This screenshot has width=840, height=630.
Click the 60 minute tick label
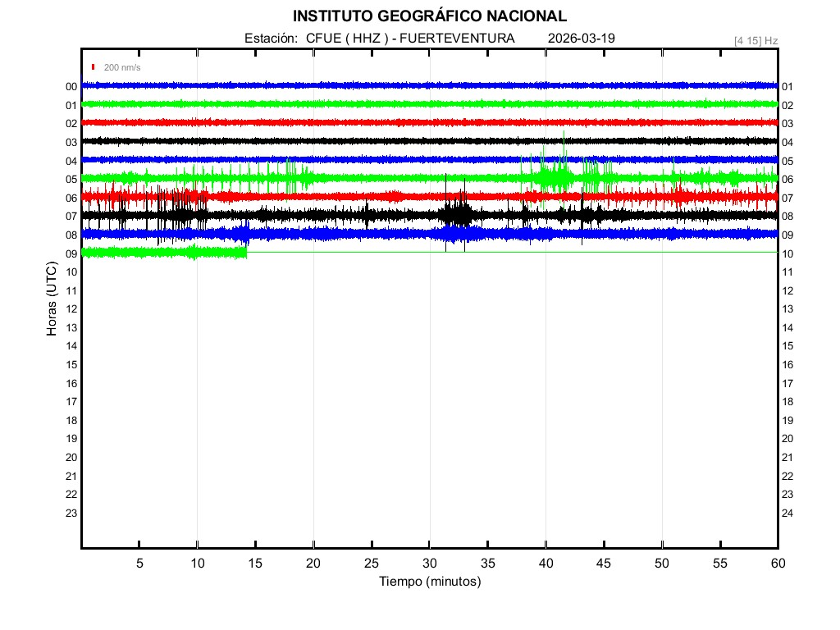[x=777, y=563]
